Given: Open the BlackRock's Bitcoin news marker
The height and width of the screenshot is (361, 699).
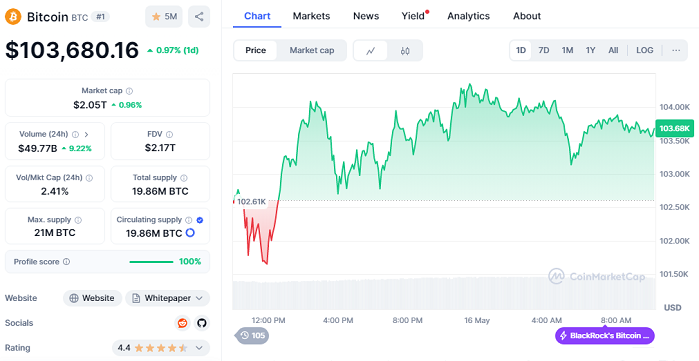Looking at the screenshot, I should click(605, 336).
